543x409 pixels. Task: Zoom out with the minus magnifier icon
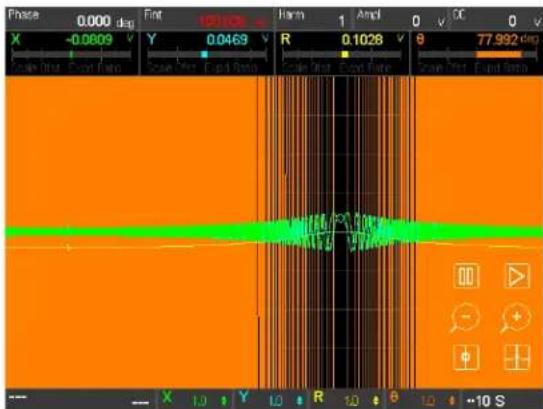pos(465,318)
